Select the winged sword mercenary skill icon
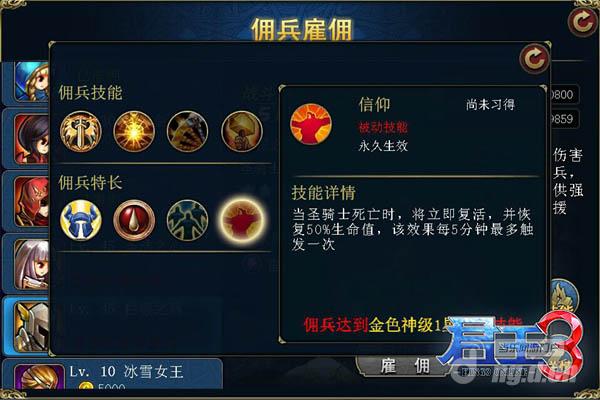Screen dimensions: 600x400 click(x=81, y=131)
